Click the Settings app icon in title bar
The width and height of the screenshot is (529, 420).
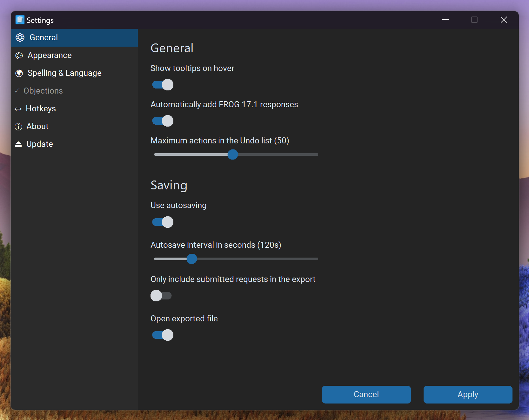tap(20, 20)
